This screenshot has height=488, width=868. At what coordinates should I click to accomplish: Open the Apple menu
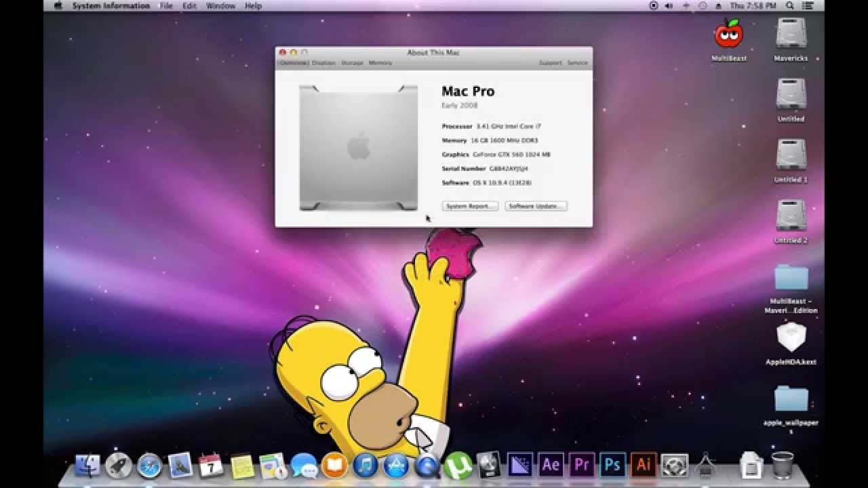[x=58, y=5]
